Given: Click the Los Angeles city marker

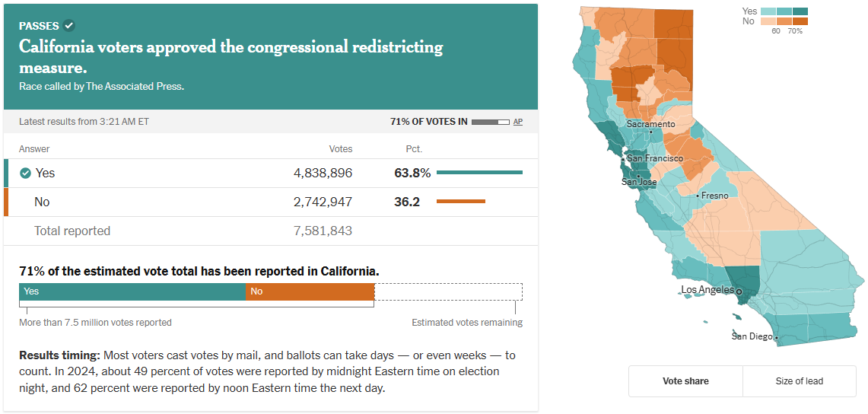Looking at the screenshot, I should [x=739, y=291].
